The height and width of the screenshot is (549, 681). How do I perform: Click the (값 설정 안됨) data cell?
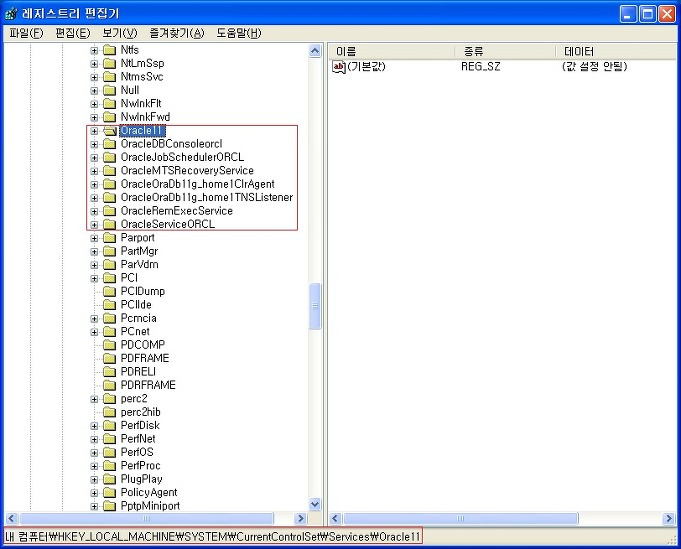point(594,67)
